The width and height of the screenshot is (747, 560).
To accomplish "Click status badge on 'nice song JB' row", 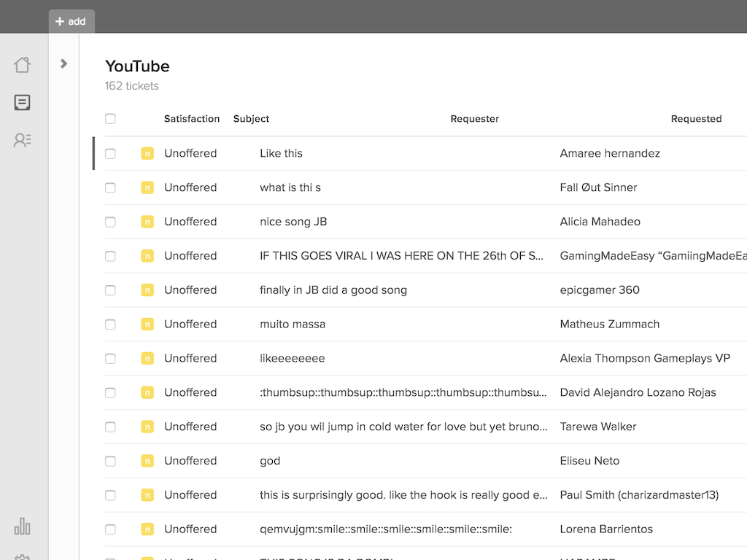I will pos(147,222).
